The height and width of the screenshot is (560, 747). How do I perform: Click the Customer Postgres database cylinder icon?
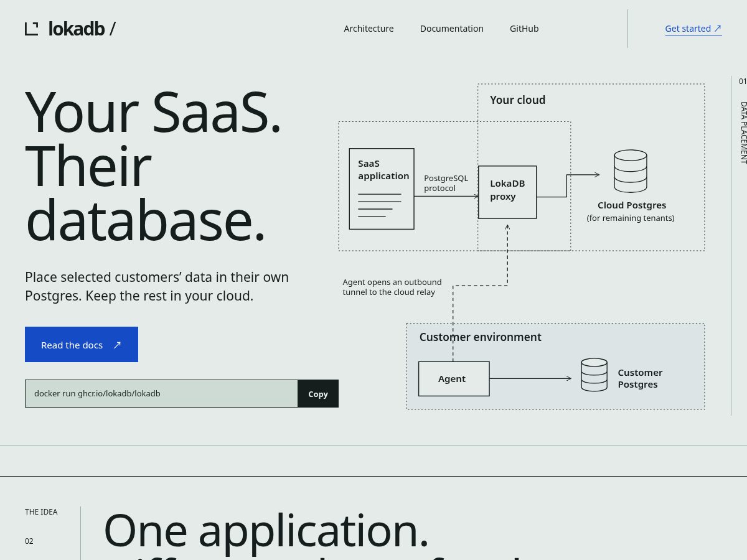click(x=594, y=375)
